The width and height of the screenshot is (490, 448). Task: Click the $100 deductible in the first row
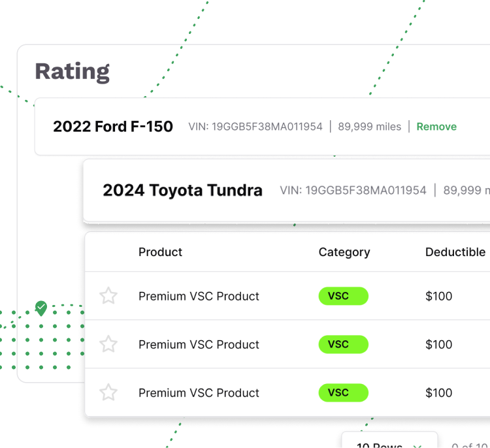(x=438, y=296)
